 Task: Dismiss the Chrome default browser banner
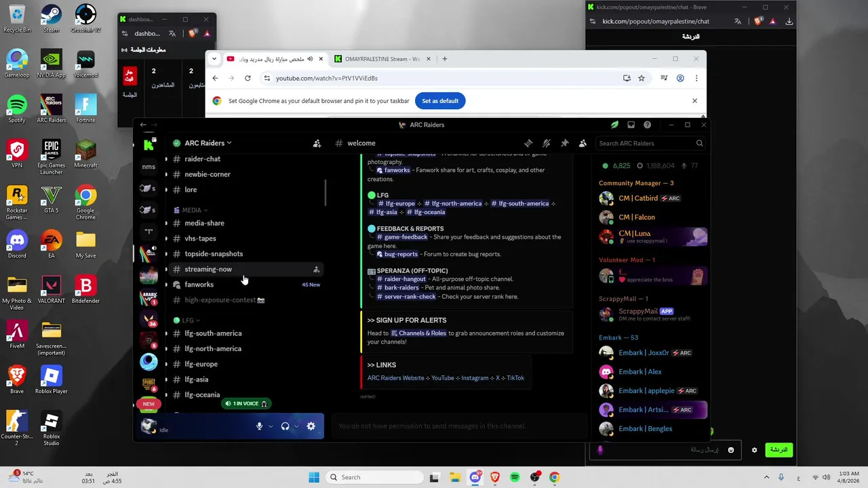point(694,101)
